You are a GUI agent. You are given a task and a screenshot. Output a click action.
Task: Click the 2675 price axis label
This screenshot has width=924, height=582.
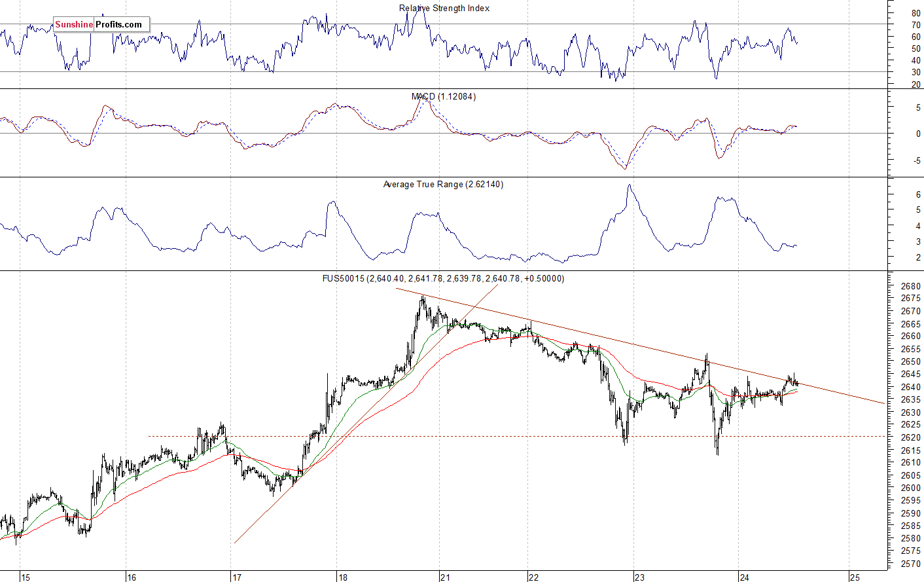coord(911,299)
